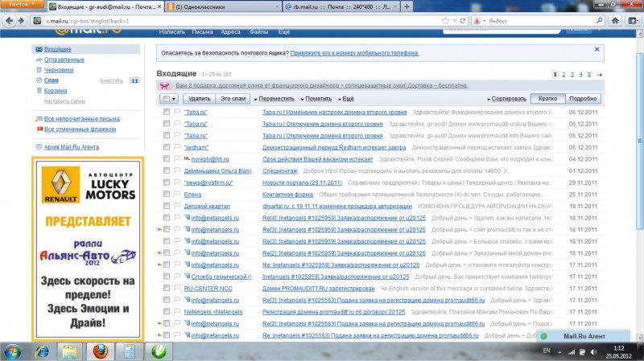Tick checkbox for Деловой квартал message
Screen dimensions: 644x361
167,206
